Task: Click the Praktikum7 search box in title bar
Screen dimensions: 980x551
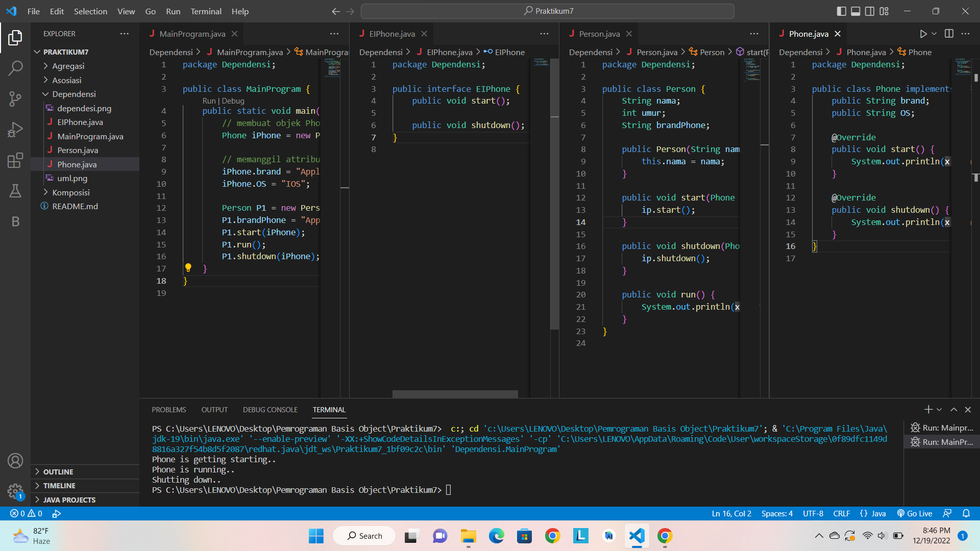Action: pyautogui.click(x=549, y=11)
